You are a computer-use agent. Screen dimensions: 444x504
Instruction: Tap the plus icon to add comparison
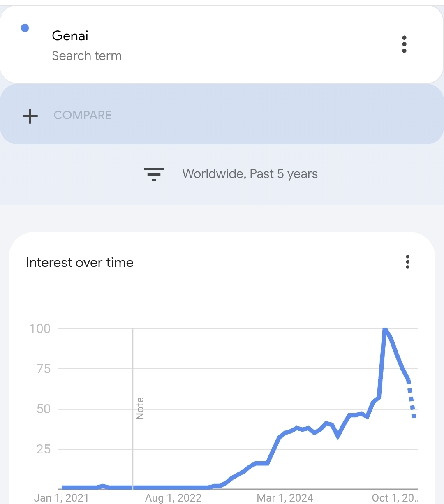30,116
